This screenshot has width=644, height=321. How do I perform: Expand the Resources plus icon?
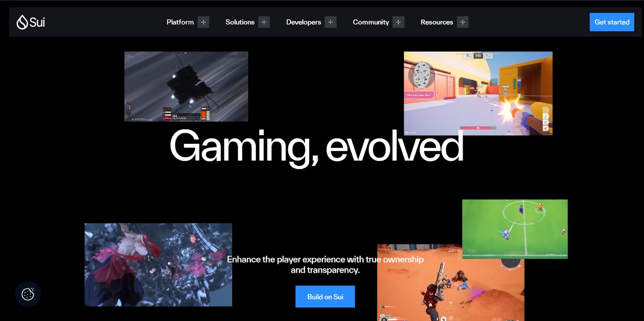462,22
